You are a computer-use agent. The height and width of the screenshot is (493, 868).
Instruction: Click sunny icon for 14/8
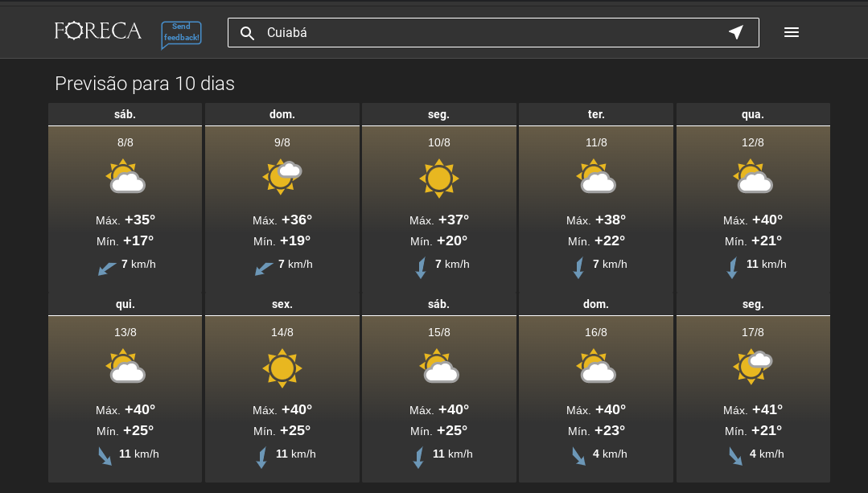coord(282,368)
